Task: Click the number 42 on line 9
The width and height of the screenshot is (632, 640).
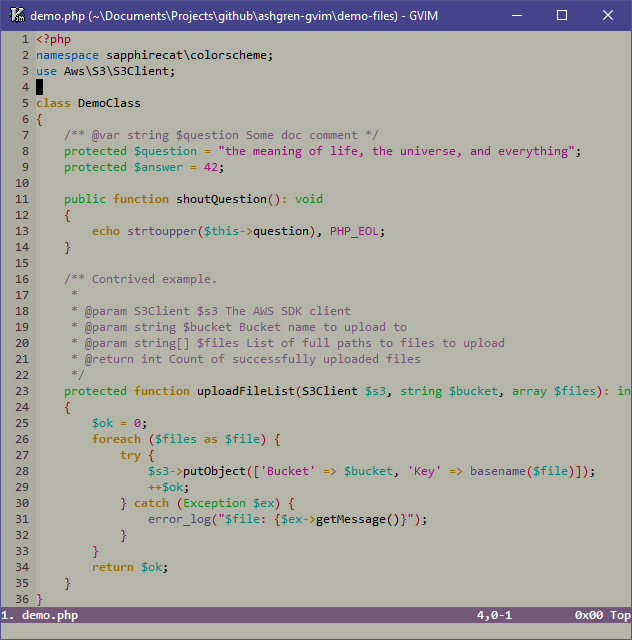Action: (211, 167)
